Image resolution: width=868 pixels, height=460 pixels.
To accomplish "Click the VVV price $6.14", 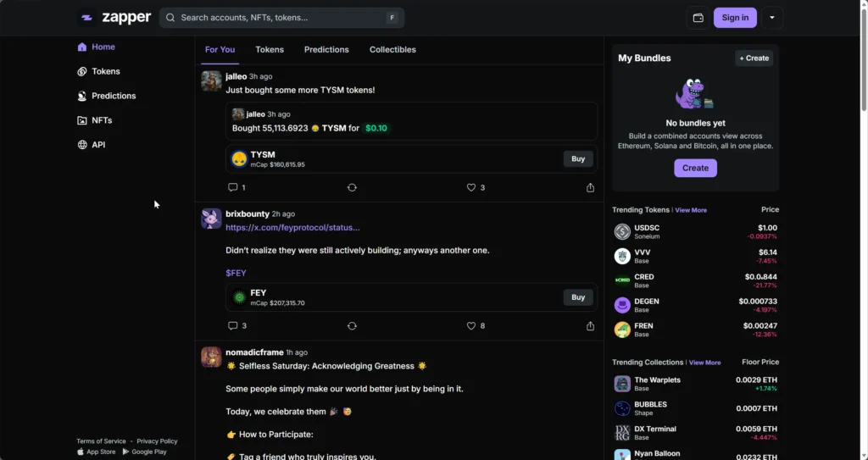I will pyautogui.click(x=768, y=252).
